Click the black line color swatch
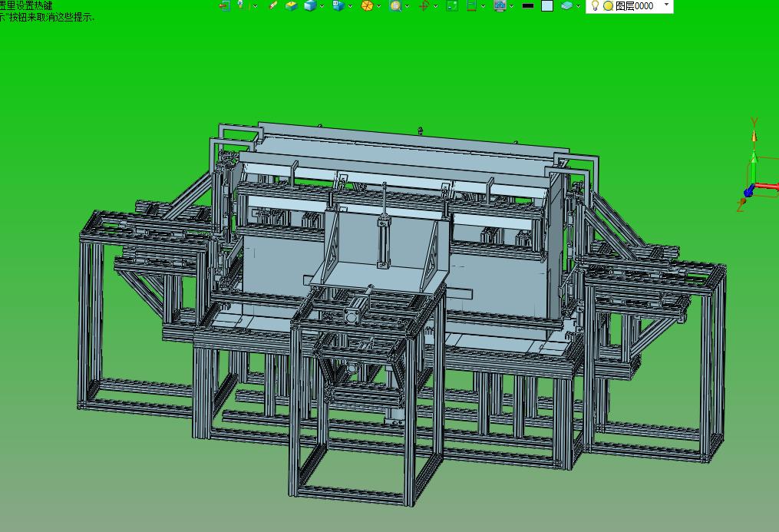779x532 pixels. click(528, 6)
